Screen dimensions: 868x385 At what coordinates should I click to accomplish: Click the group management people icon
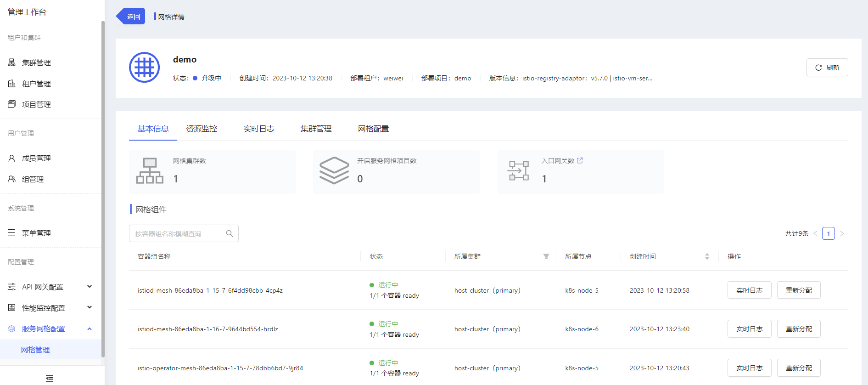coord(12,179)
